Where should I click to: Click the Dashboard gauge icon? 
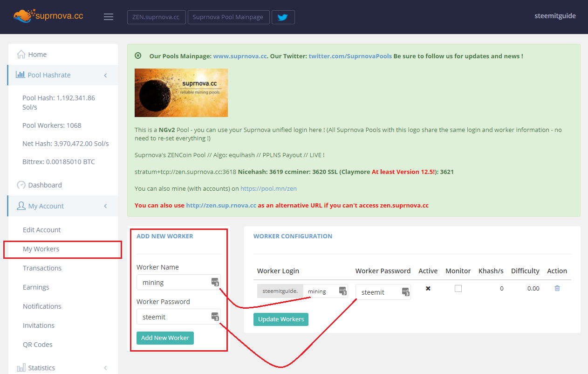coord(21,185)
